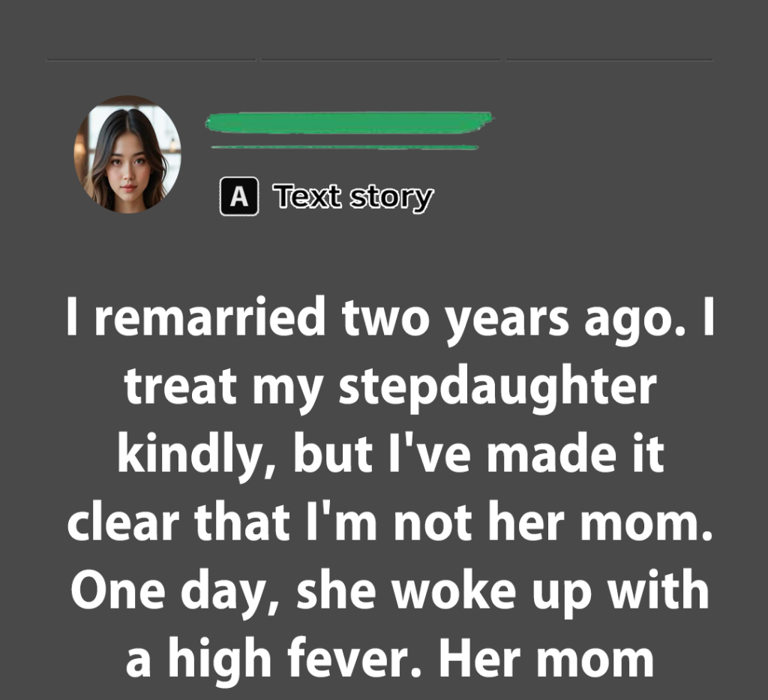Open the poster's profile picture

pyautogui.click(x=127, y=154)
